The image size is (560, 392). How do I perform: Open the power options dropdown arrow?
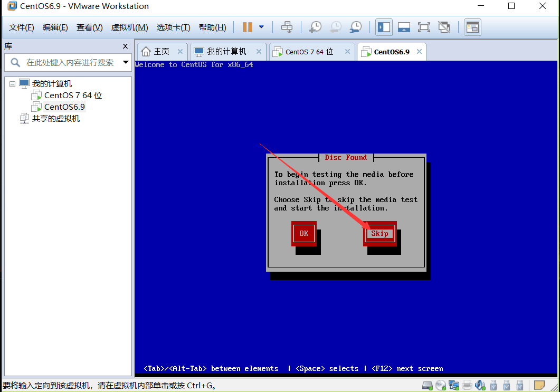(261, 27)
